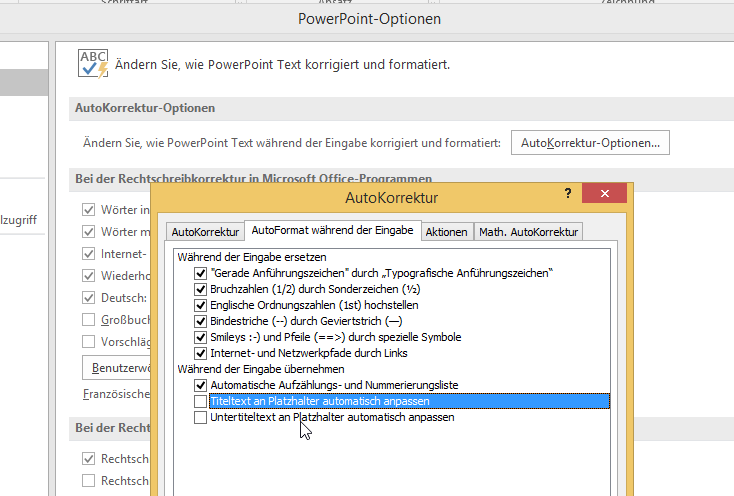Toggle Automatische Aufzählungs- und Nummerierungsliste checkbox

coord(200,385)
